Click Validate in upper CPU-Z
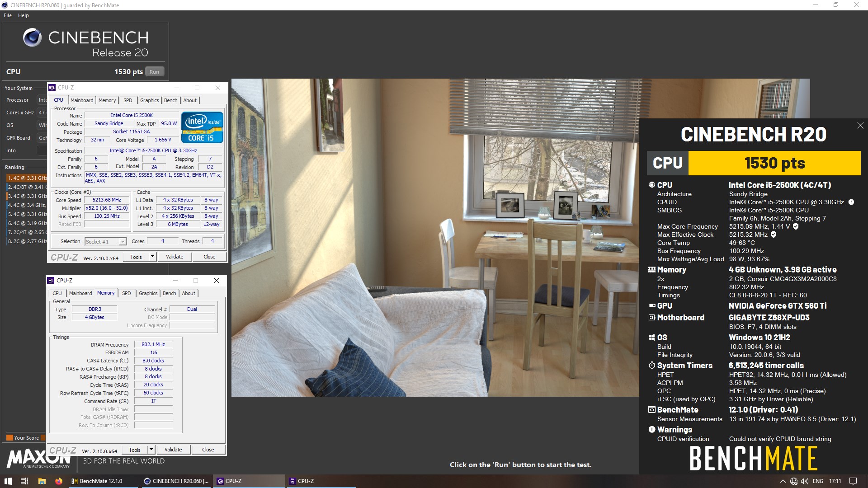 pyautogui.click(x=175, y=257)
